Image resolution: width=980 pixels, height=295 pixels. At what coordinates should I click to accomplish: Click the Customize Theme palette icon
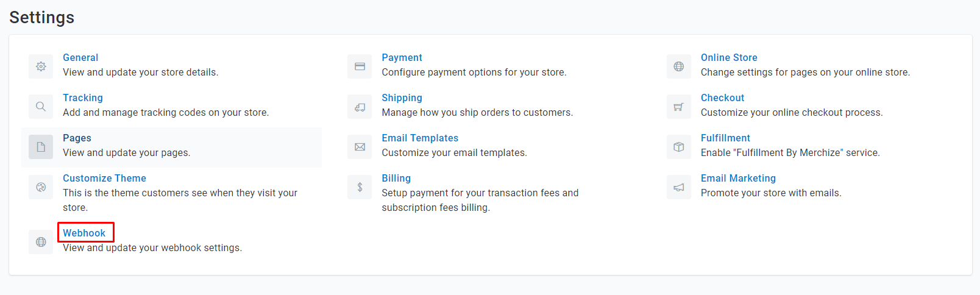pos(41,187)
